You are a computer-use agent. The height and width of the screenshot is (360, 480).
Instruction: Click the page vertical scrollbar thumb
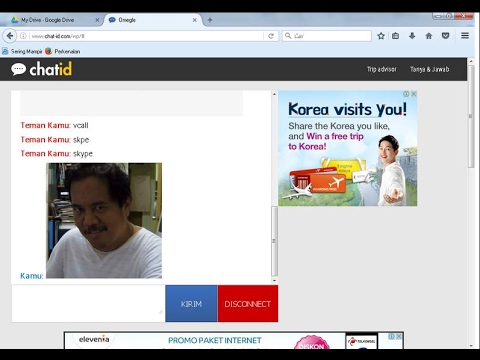(x=471, y=116)
